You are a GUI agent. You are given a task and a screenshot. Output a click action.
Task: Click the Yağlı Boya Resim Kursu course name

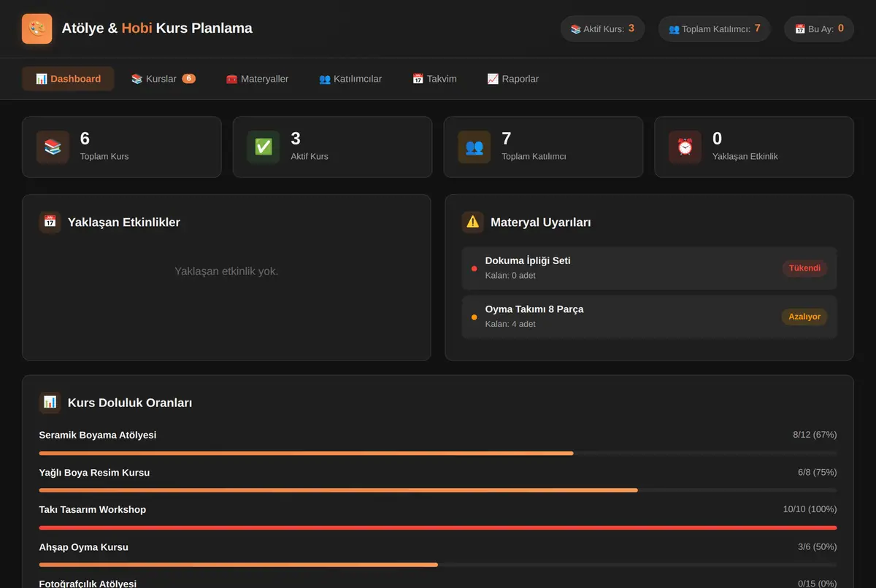click(94, 472)
